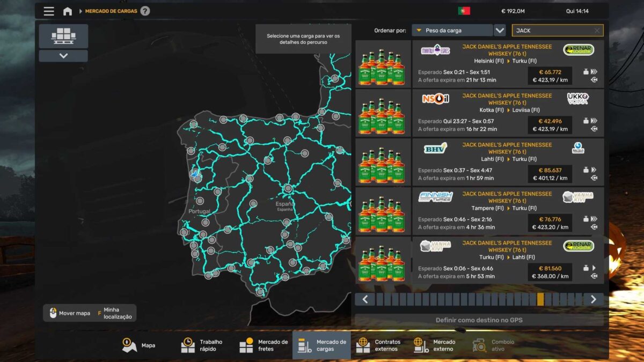The height and width of the screenshot is (362, 644).
Task: Open the hamburger main menu
Action: pyautogui.click(x=49, y=11)
